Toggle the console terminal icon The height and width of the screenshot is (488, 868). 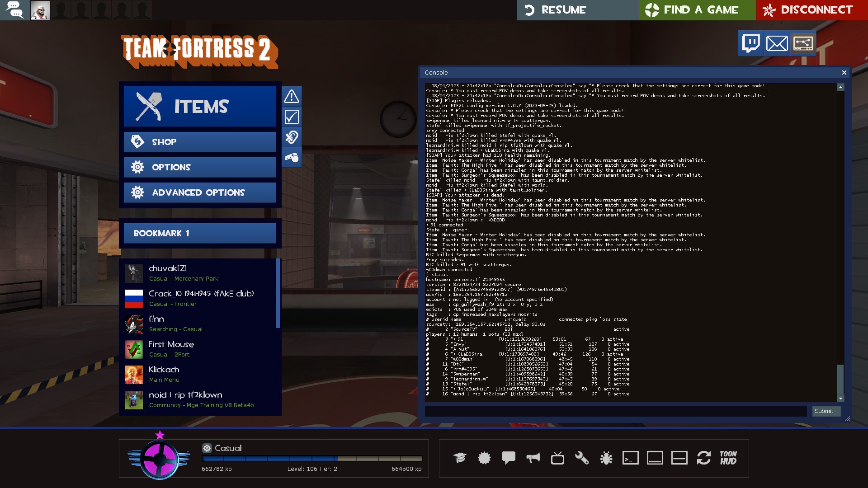(631, 458)
